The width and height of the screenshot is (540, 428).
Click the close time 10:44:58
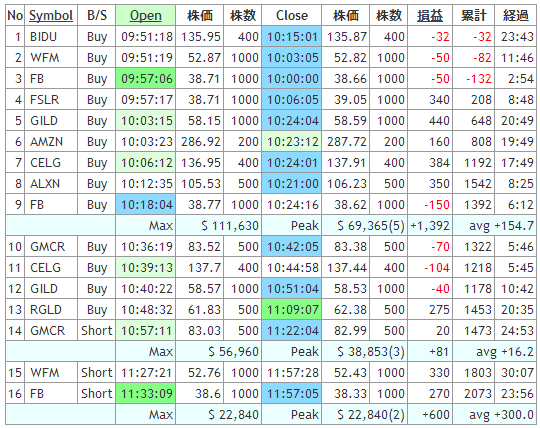(293, 268)
